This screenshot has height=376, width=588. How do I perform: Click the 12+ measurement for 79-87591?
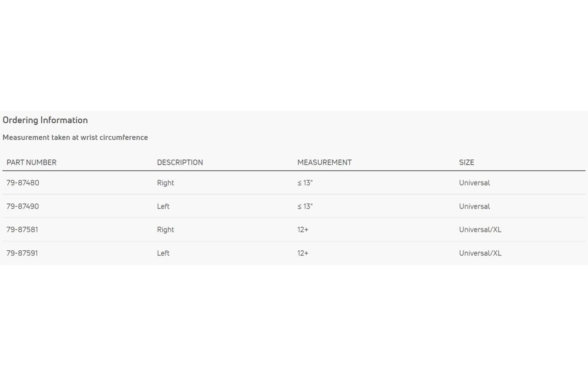303,253
